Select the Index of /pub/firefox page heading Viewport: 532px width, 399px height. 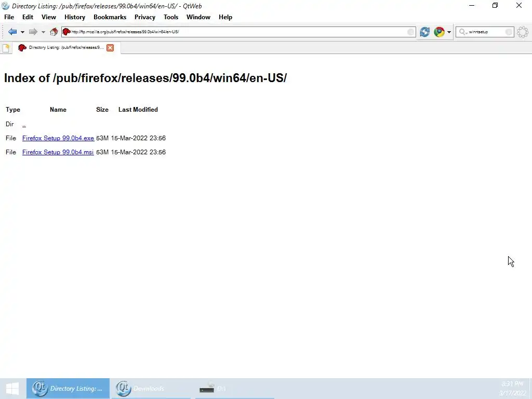(145, 78)
